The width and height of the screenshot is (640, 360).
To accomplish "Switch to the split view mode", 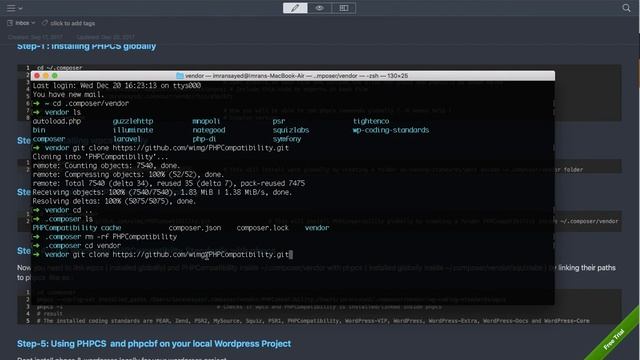I will 344,8.
